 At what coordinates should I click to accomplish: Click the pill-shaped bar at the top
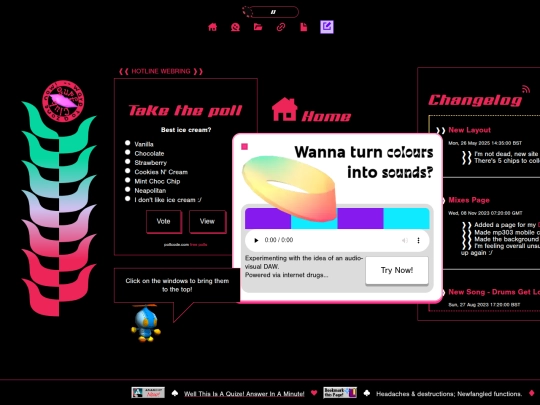[x=274, y=12]
